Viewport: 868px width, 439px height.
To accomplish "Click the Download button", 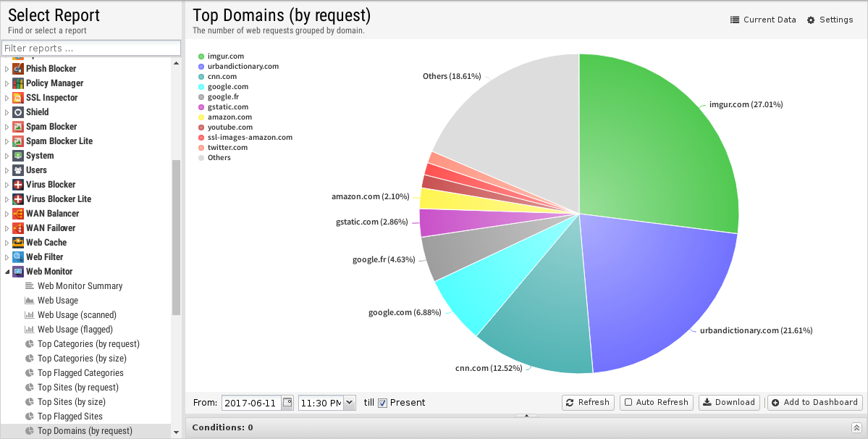I will coord(729,403).
